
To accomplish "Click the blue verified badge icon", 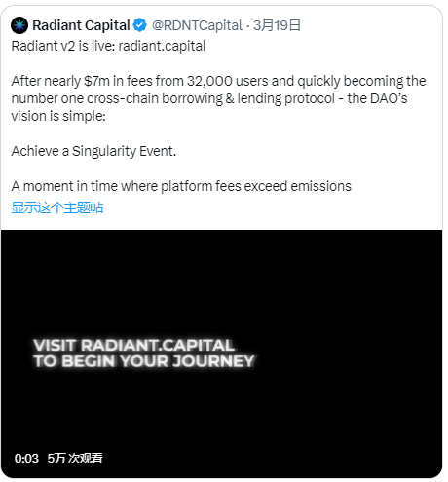I will pyautogui.click(x=140, y=25).
